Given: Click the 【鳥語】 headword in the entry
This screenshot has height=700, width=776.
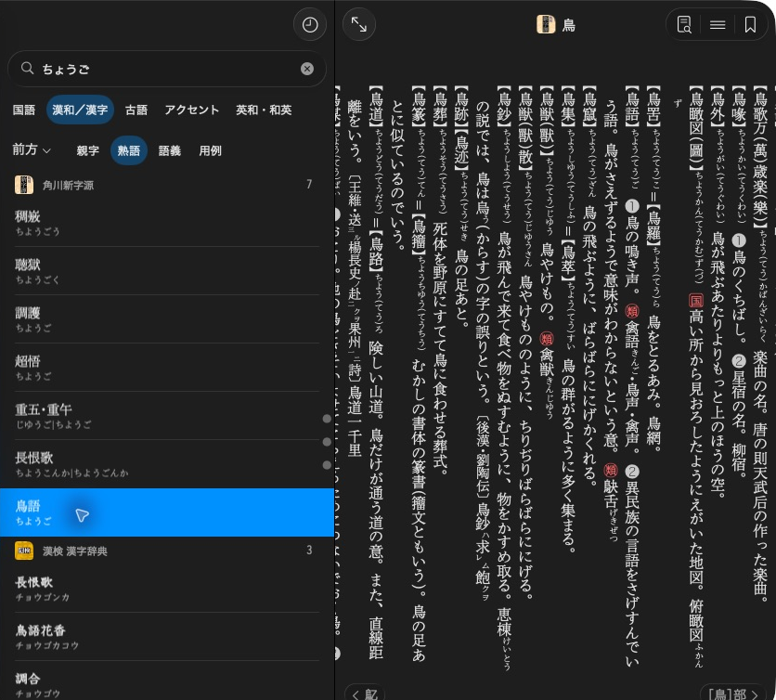Looking at the screenshot, I should [632, 108].
